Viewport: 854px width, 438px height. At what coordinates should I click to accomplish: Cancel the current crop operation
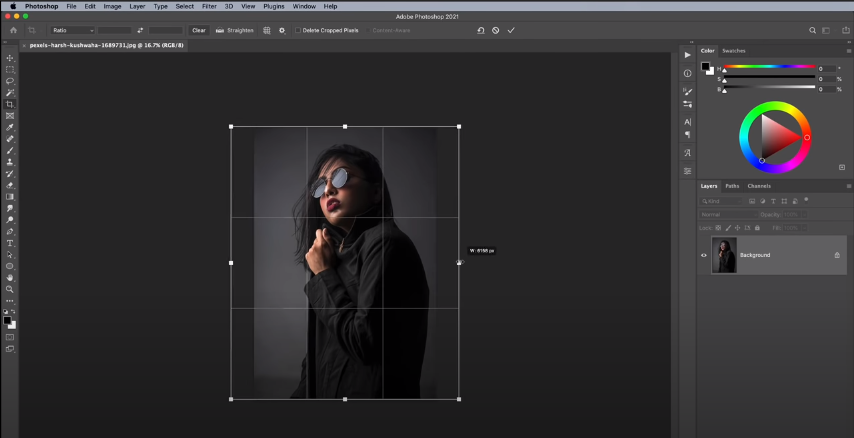pyautogui.click(x=496, y=30)
